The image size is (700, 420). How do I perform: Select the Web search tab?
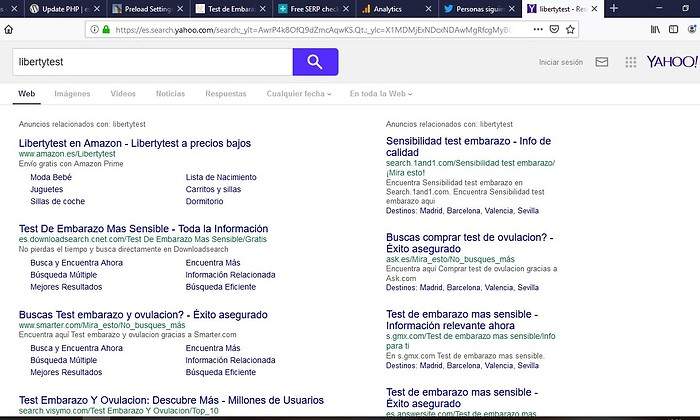(x=26, y=94)
